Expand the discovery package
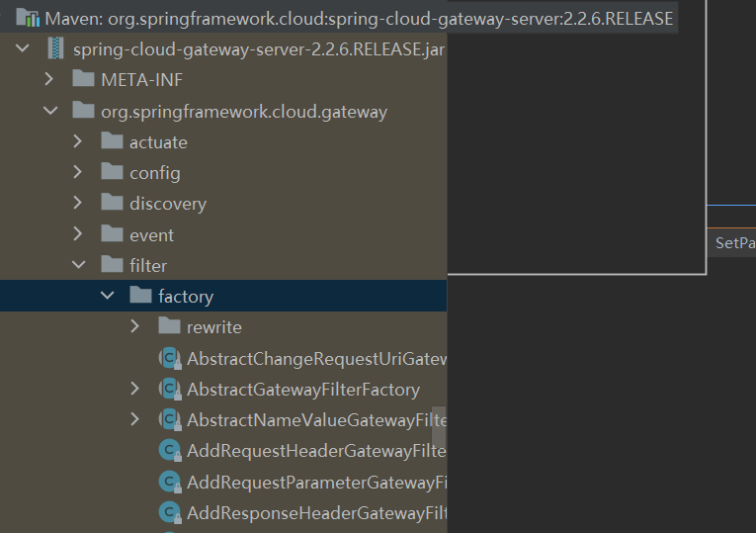Image resolution: width=756 pixels, height=533 pixels. (78, 203)
